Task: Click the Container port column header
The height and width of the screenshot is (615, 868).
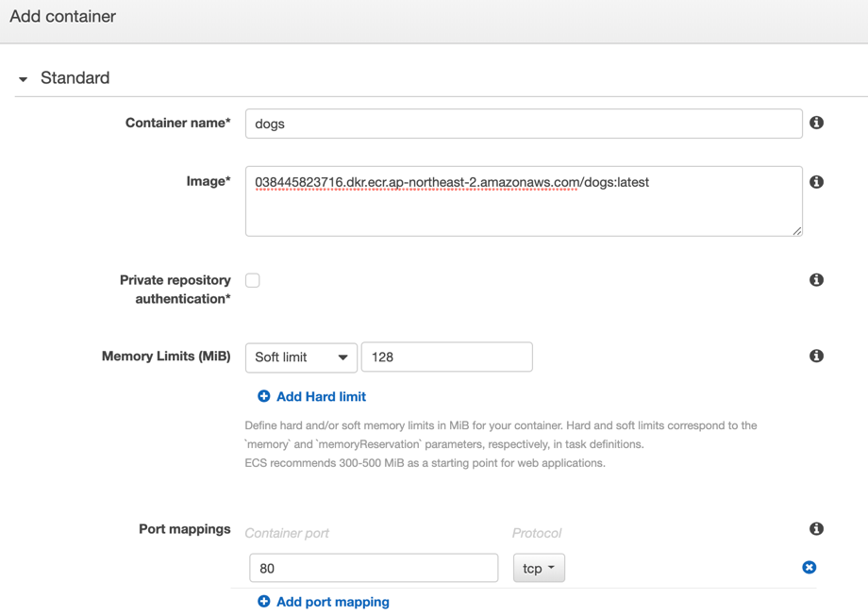Action: pyautogui.click(x=287, y=533)
